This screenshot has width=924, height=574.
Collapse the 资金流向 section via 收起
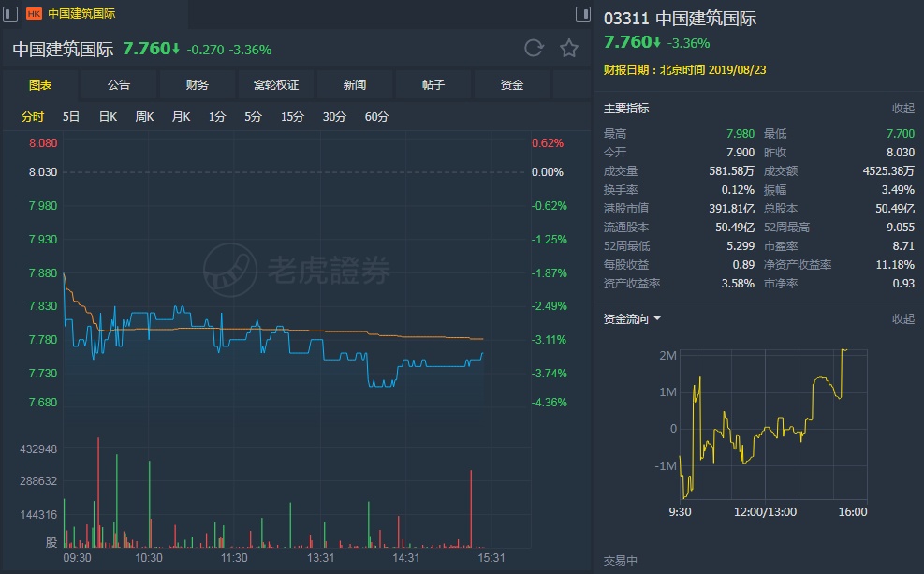902,318
